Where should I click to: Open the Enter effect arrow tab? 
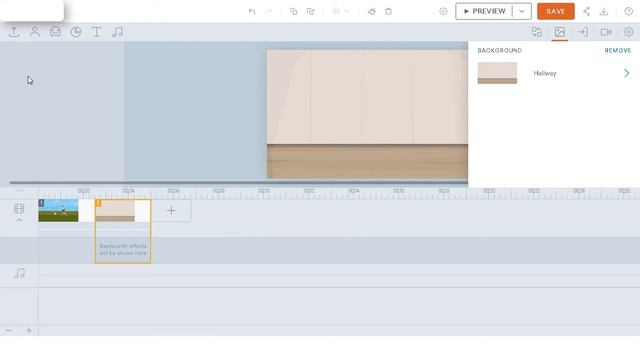click(583, 32)
